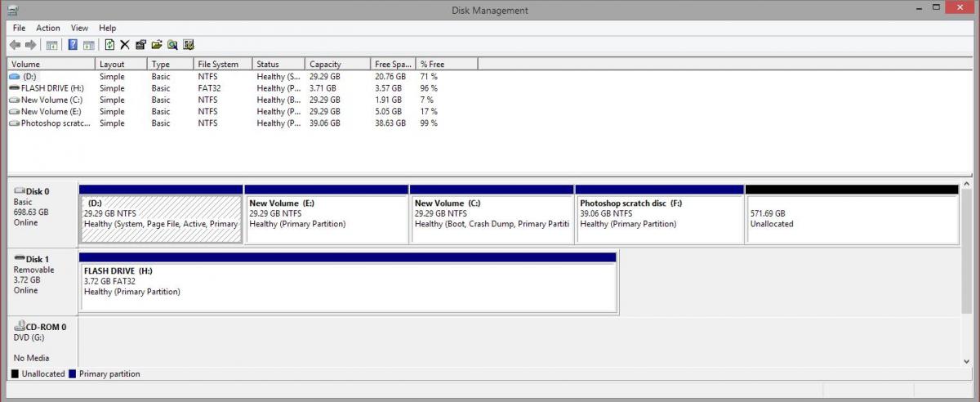Sort by the % Free column header
Screen dimensions: 980x402
pyautogui.click(x=447, y=64)
